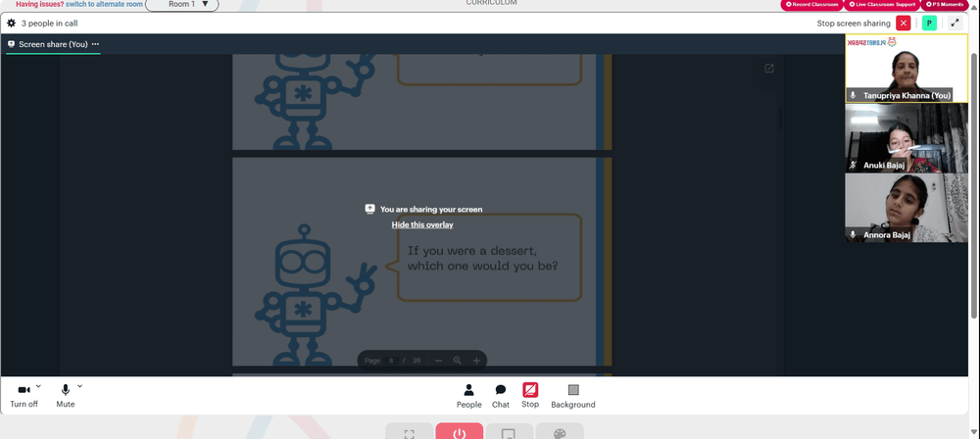Click the red X stop sharing button
980x439 pixels.
(904, 24)
